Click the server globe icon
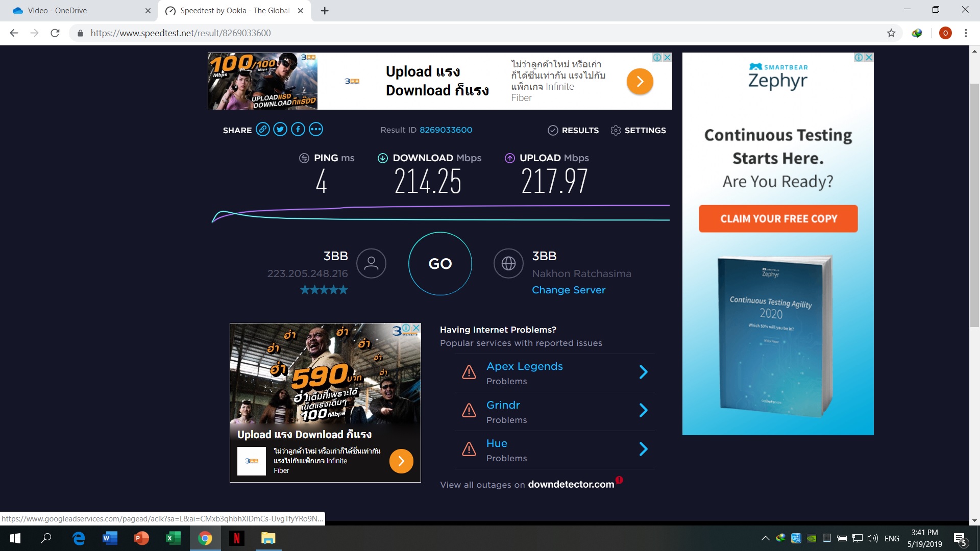 [508, 263]
